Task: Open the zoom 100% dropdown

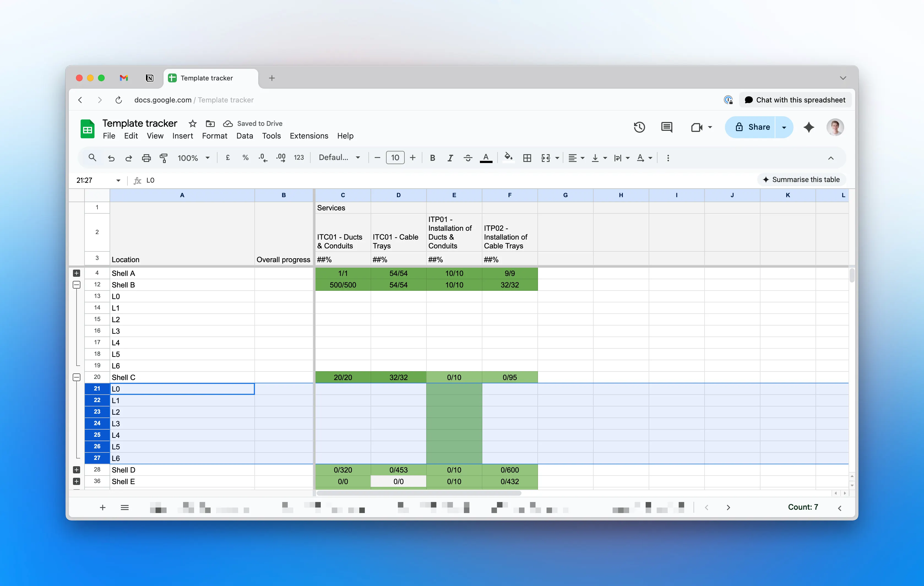Action: coord(193,158)
